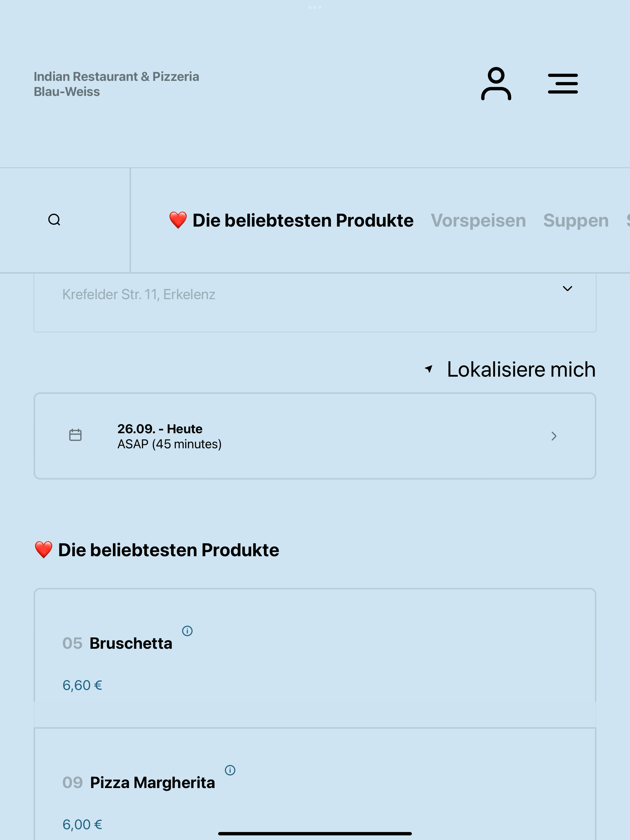The image size is (630, 840).
Task: Tap the search magnifier icon
Action: (54, 220)
